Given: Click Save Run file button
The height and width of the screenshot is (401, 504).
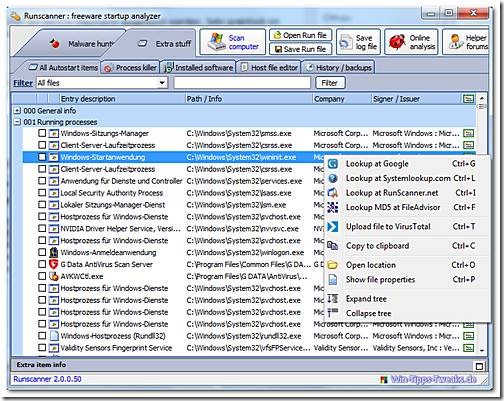Looking at the screenshot, I should 301,49.
